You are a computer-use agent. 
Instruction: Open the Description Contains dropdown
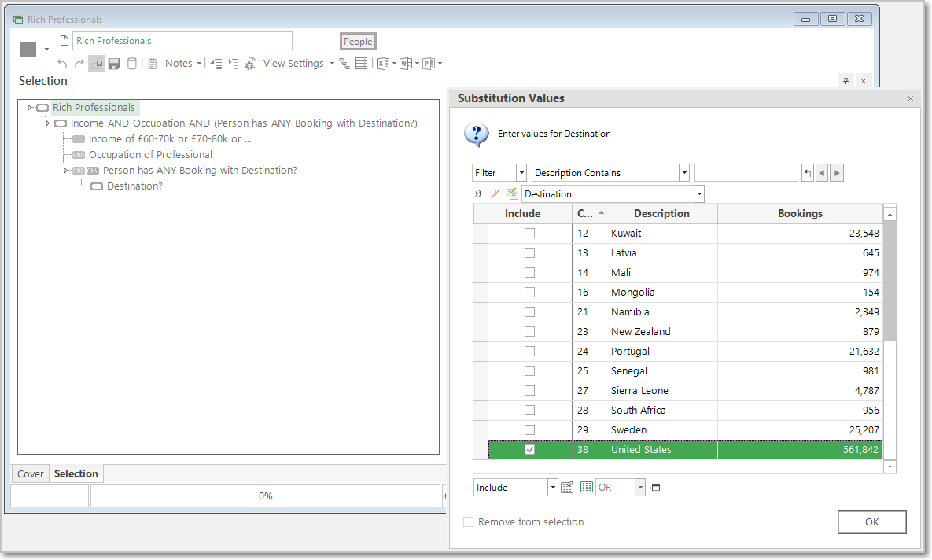[x=684, y=173]
